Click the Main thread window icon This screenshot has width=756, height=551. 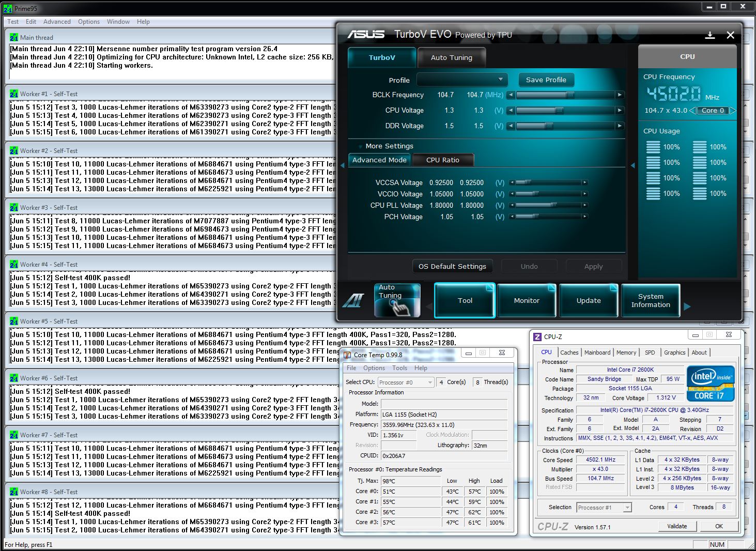(14, 37)
